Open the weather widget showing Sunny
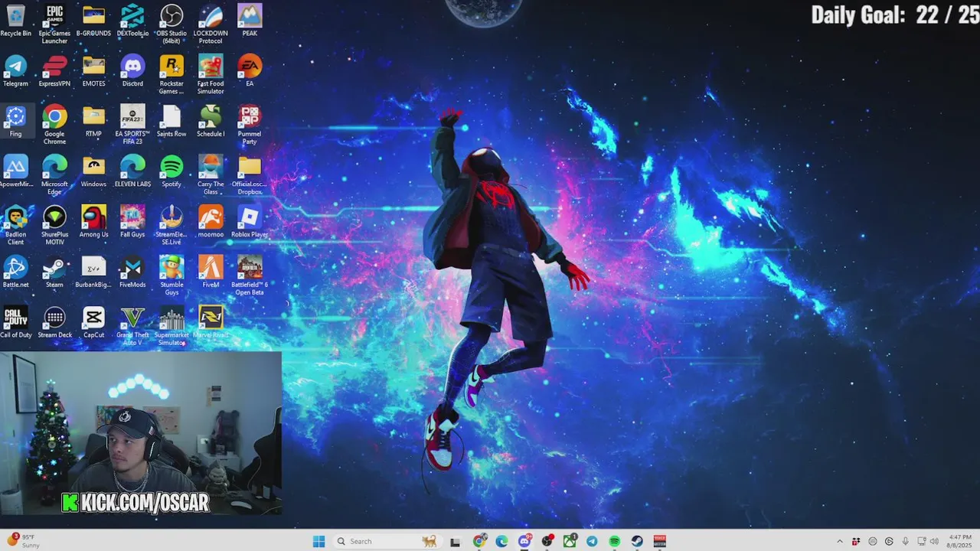Viewport: 980px width, 551px height. pos(23,541)
